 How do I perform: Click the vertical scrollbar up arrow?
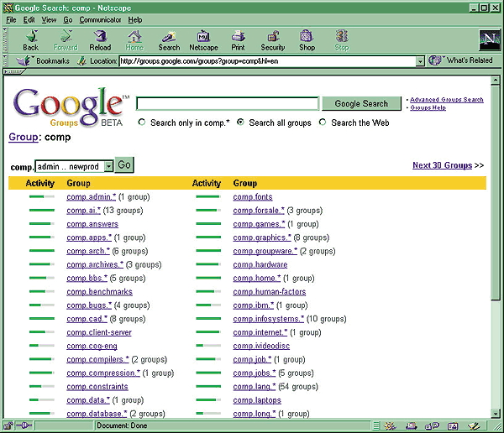pyautogui.click(x=496, y=81)
